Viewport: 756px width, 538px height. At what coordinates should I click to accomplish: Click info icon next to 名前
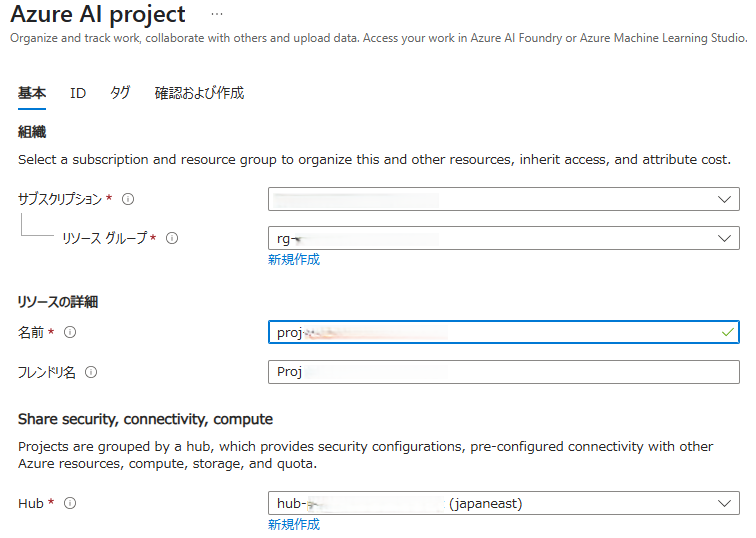(x=70, y=332)
